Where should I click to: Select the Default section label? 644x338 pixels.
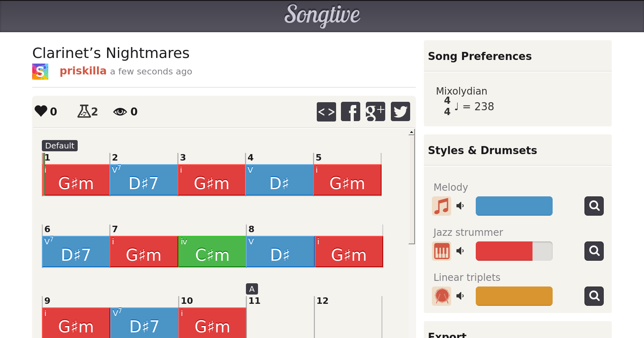click(x=60, y=146)
